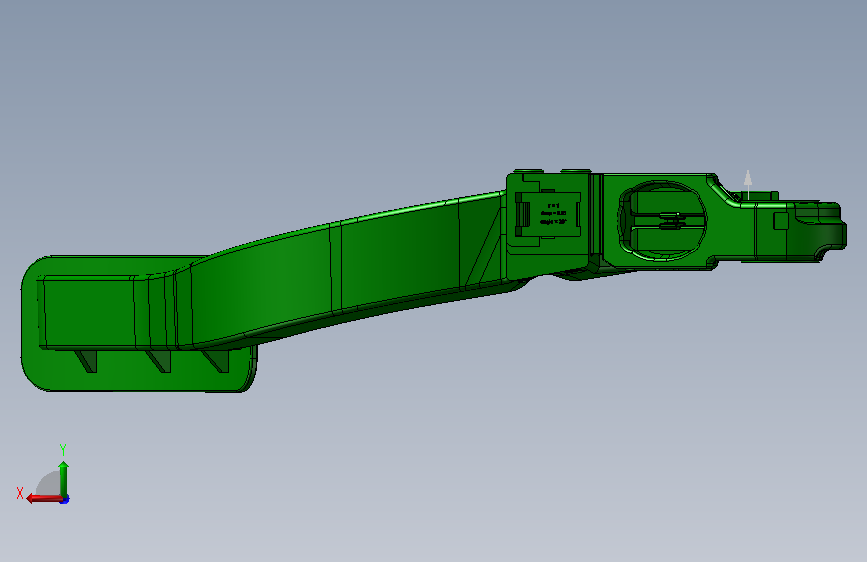Click the Y label of the axis triad
This screenshot has height=562, width=867.
(63, 449)
